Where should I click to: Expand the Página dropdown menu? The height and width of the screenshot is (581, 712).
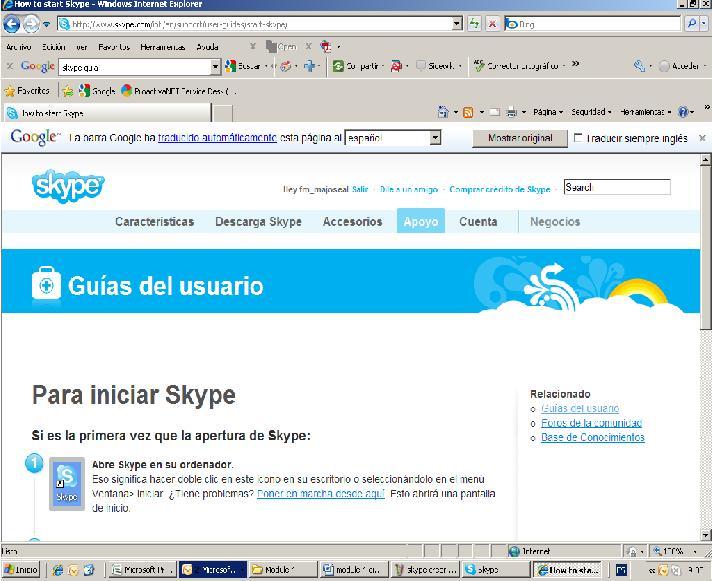pyautogui.click(x=548, y=112)
